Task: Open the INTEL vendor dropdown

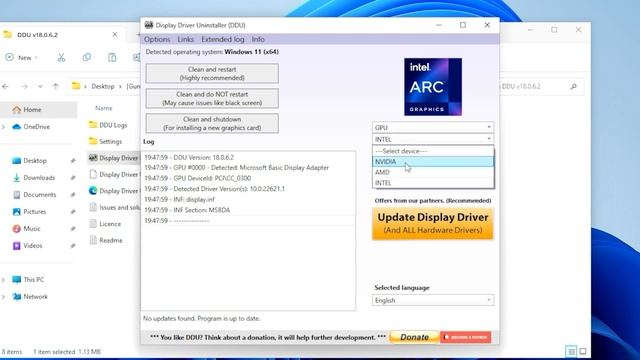Action: tap(433, 139)
